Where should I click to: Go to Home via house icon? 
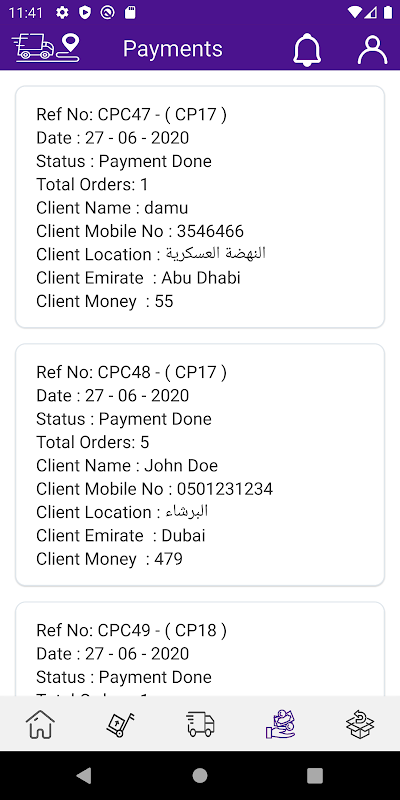coord(40,724)
